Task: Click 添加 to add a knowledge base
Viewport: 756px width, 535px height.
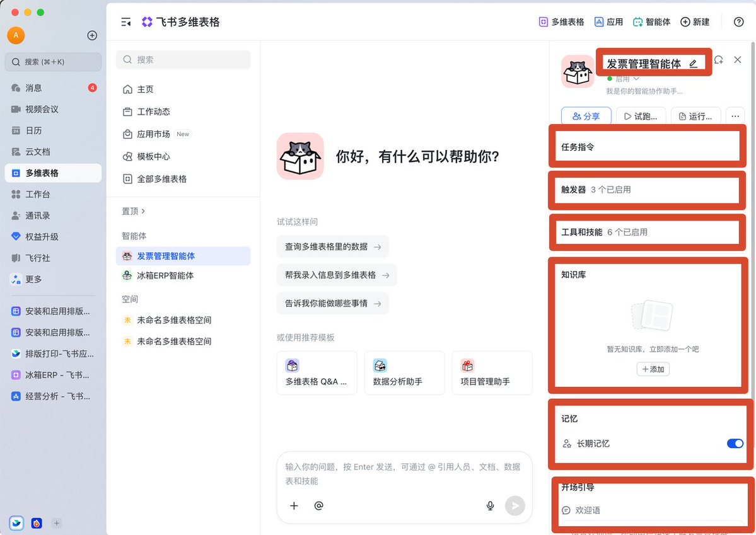Action: click(653, 369)
